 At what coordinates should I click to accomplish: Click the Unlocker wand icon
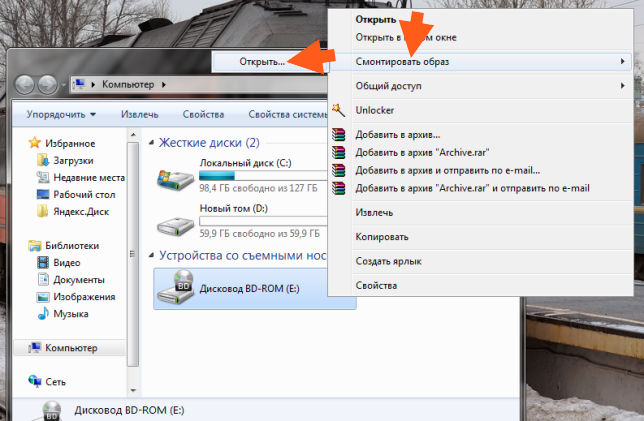[x=338, y=110]
